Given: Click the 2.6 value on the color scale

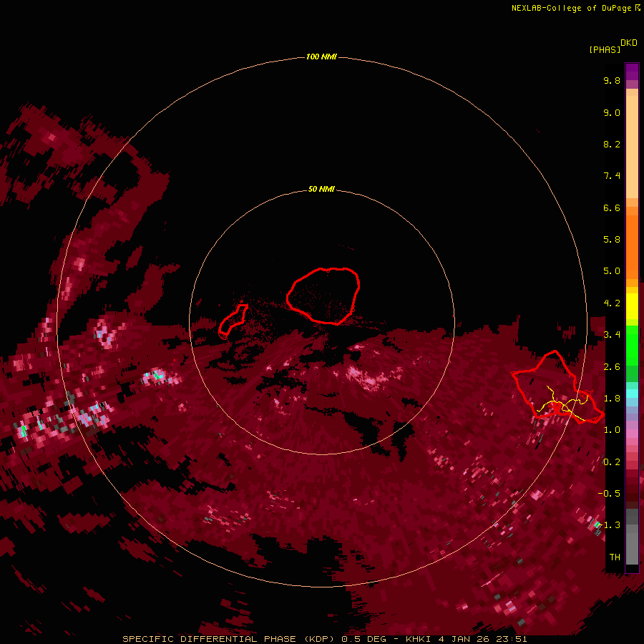Looking at the screenshot, I should point(612,367).
